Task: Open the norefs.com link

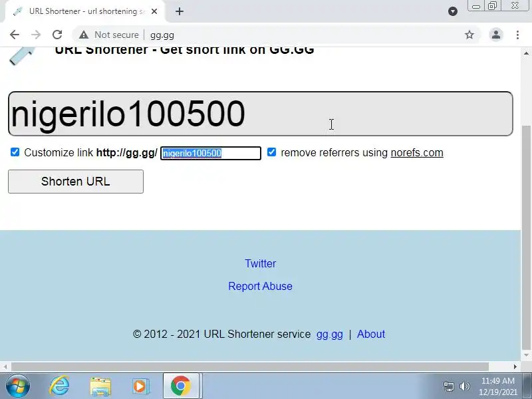Action: point(417,153)
